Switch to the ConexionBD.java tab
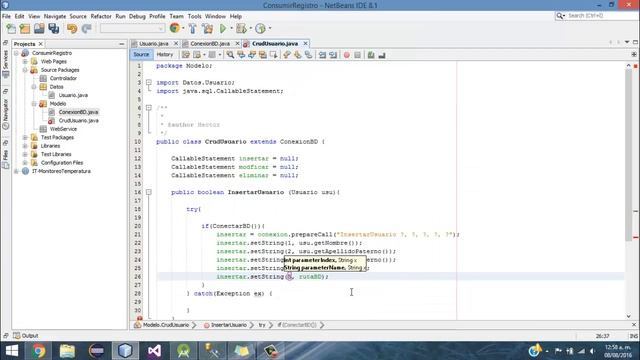The height and width of the screenshot is (360, 640). tap(210, 43)
